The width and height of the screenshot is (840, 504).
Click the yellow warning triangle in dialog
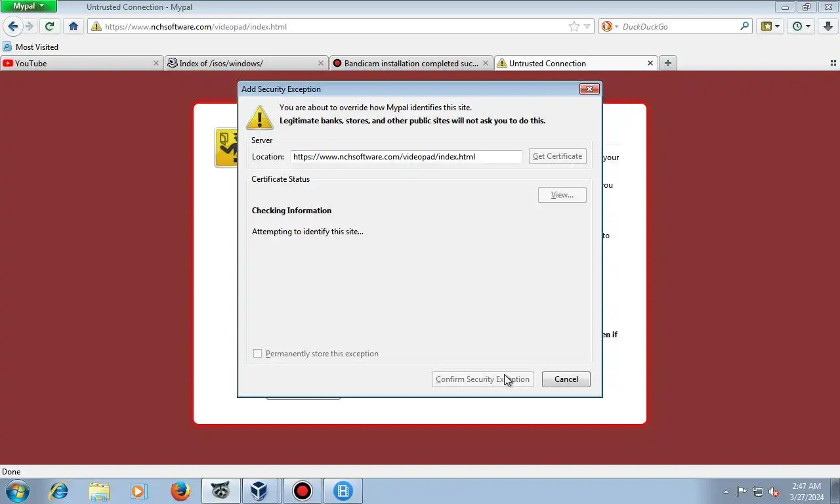259,117
